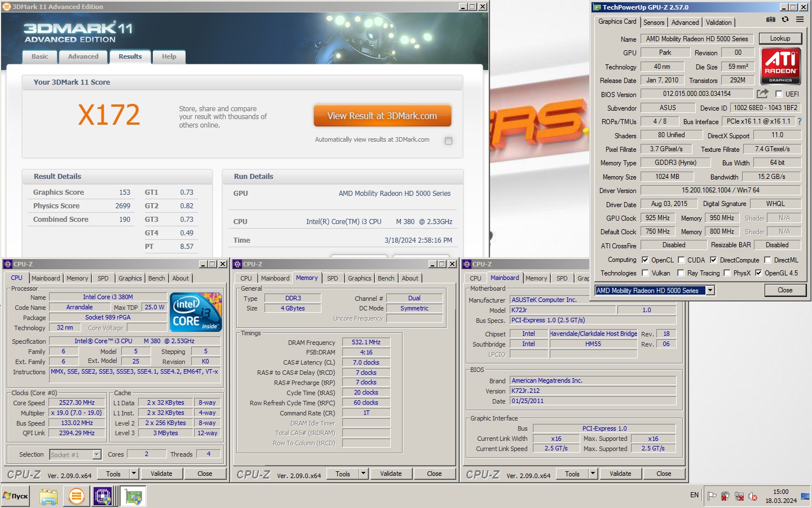The width and height of the screenshot is (812, 508).
Task: Open the Tools dropdown arrow in the CPU-Z Mainboard tab window
Action: click(593, 474)
